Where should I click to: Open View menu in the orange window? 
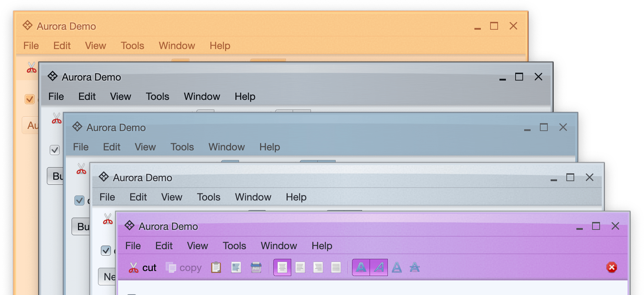(96, 45)
